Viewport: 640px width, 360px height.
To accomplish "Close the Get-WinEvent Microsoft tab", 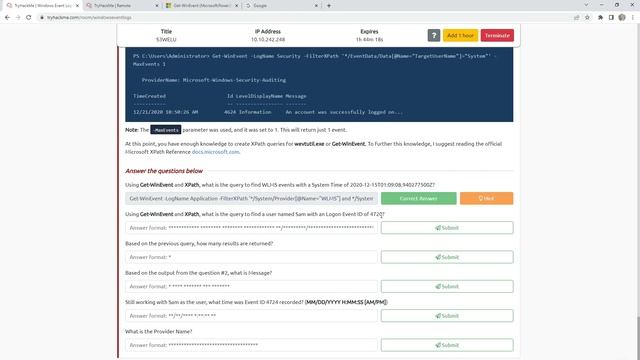I will [x=236, y=6].
